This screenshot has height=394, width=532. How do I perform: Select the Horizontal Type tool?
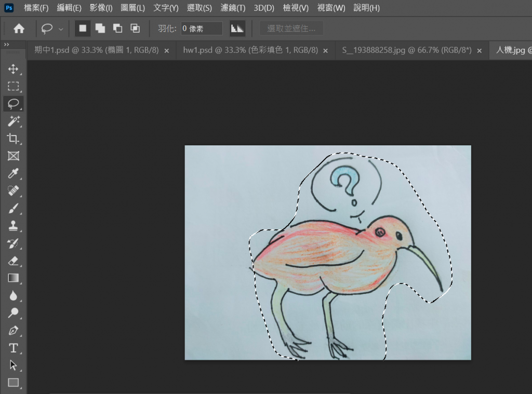click(x=14, y=348)
